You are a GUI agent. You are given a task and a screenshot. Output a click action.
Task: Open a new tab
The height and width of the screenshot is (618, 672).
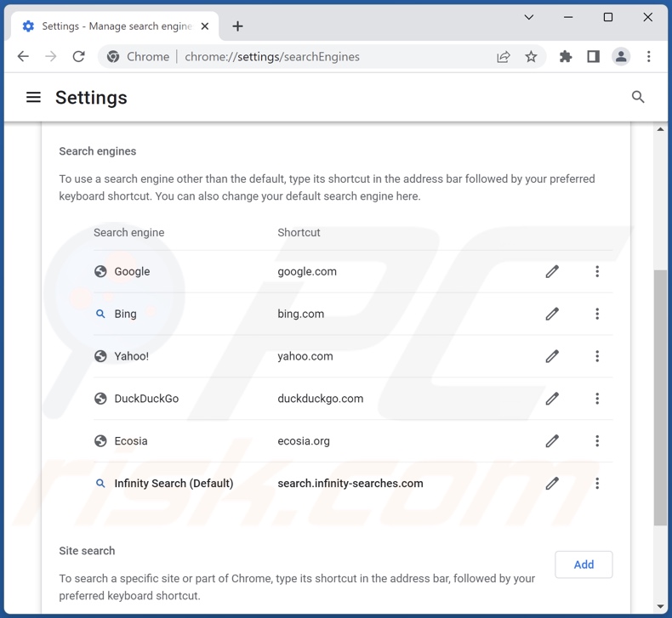pos(237,26)
